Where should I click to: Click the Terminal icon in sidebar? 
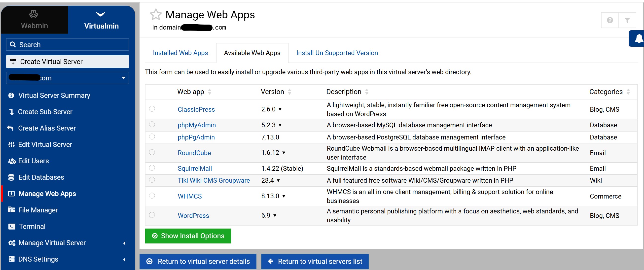(x=11, y=227)
